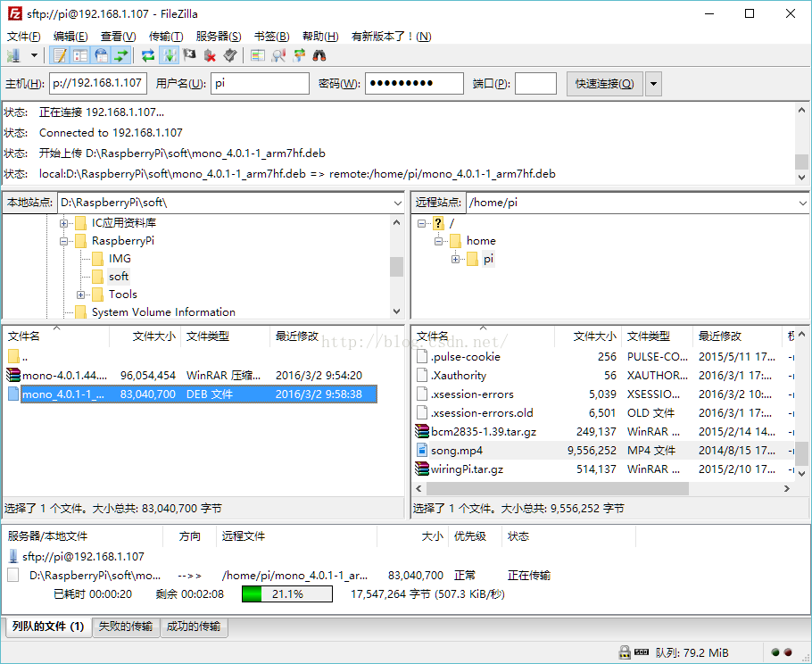Click the .xsession-errors file icon
Viewport: 812px width, 664px height.
[423, 394]
